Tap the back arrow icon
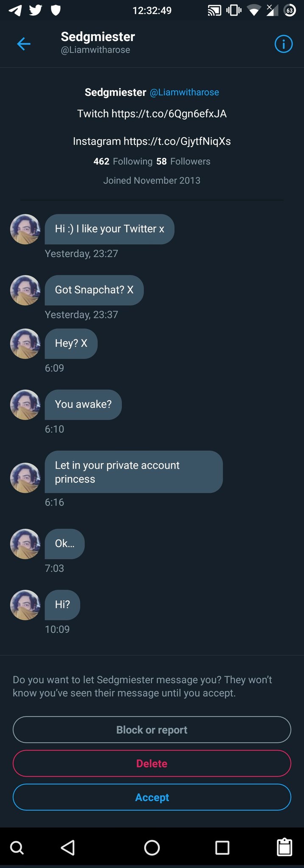The width and height of the screenshot is (304, 868). tap(24, 44)
